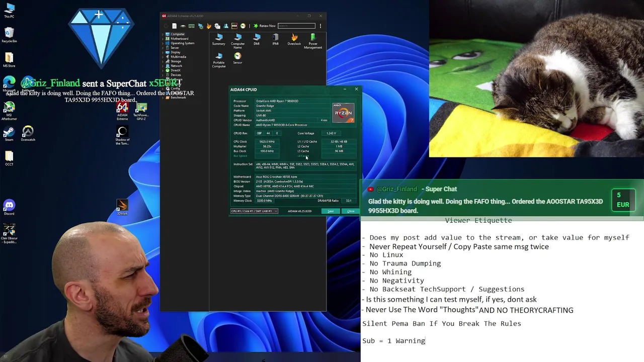Select the MSI Afterburner desktop icon
Screen dimensions: 644x362
(9, 111)
